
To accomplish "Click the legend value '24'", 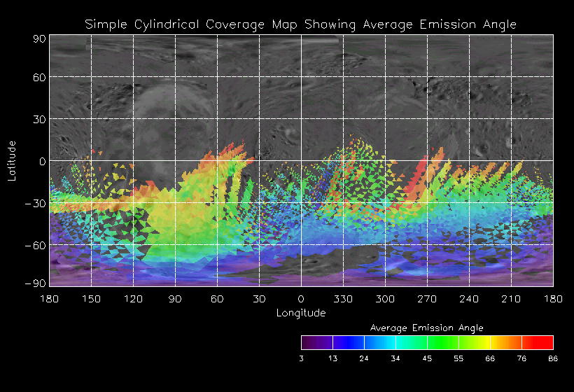I will click(x=364, y=358).
